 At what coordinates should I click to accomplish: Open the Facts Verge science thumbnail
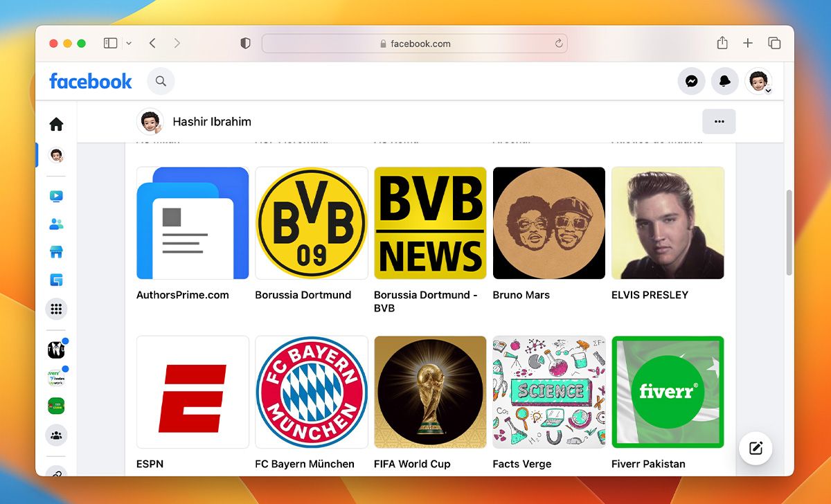(549, 393)
